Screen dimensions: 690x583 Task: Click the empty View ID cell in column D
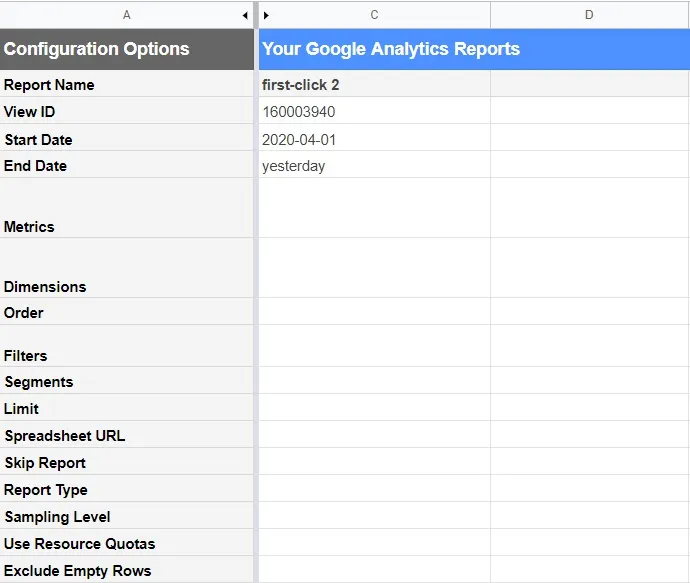click(590, 111)
